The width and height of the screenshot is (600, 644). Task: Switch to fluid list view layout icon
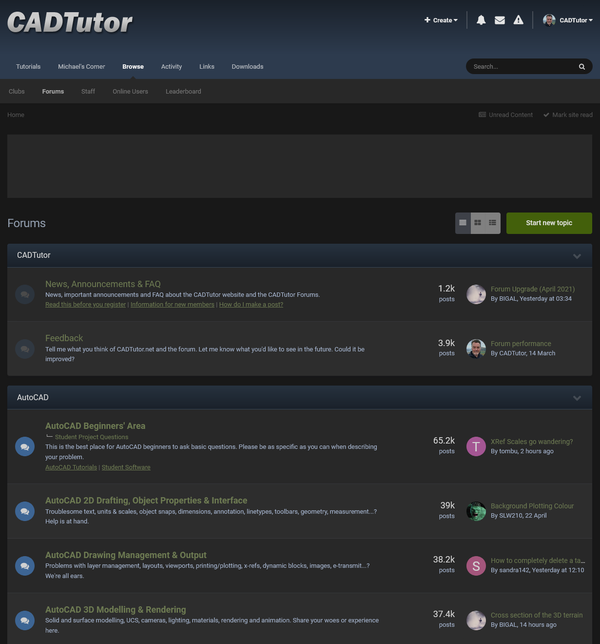click(492, 223)
